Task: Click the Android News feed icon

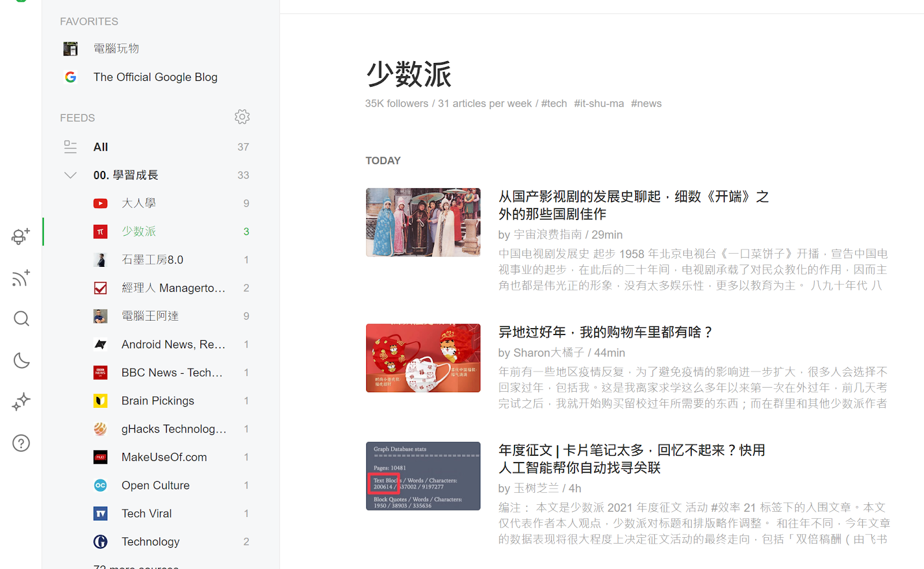Action: 100,344
